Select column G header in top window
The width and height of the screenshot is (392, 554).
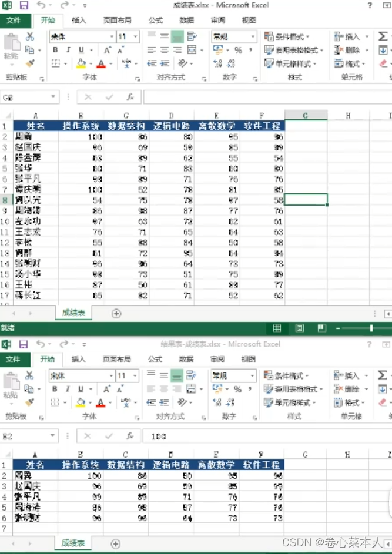(x=306, y=116)
